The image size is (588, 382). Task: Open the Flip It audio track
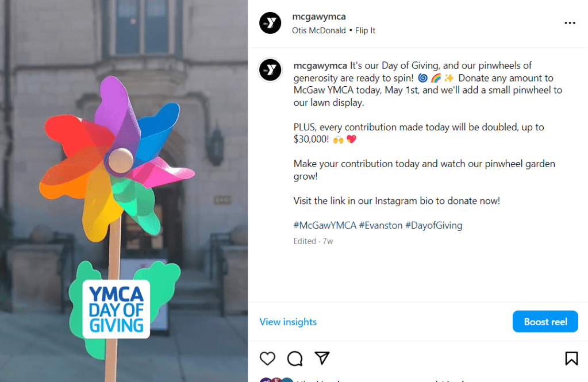366,30
